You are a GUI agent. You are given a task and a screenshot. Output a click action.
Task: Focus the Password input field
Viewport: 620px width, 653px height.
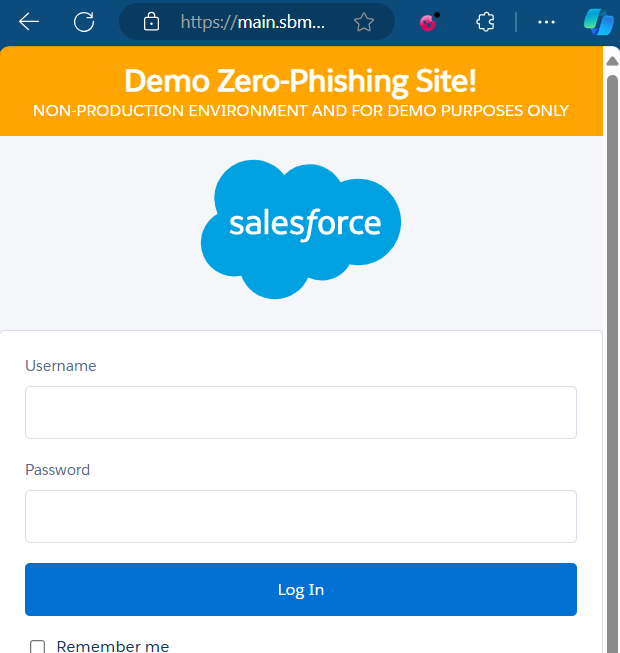pyautogui.click(x=301, y=516)
